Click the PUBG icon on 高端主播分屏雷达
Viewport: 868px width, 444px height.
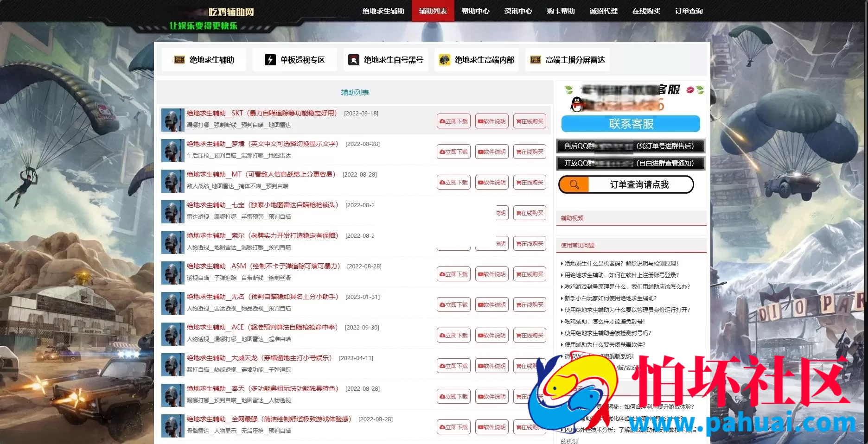pyautogui.click(x=536, y=60)
